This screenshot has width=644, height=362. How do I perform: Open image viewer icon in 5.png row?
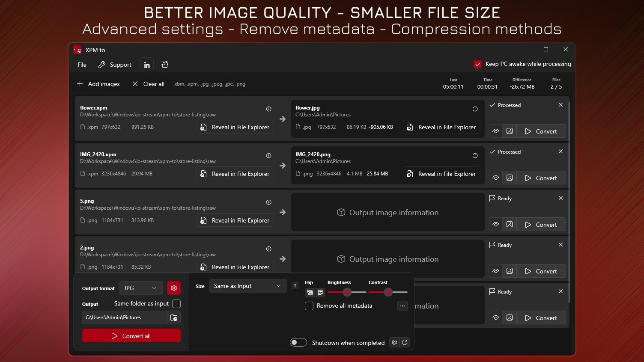click(x=510, y=225)
